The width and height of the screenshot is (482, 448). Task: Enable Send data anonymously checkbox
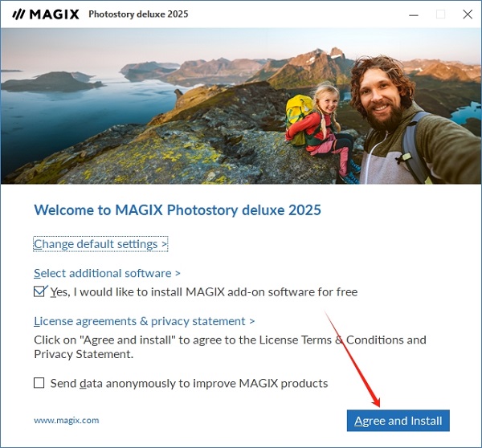(x=39, y=383)
